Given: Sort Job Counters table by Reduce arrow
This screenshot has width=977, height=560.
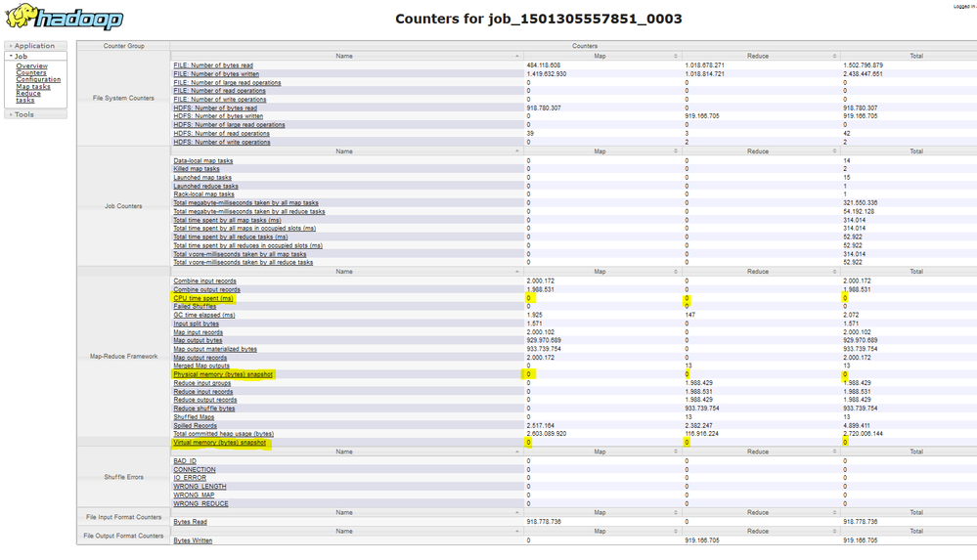Looking at the screenshot, I should coord(834,151).
